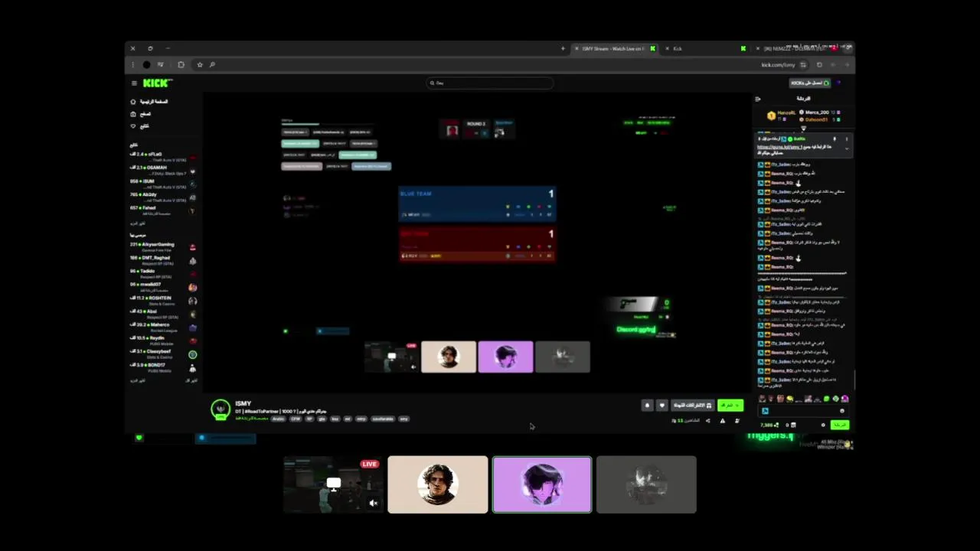Open BOND17 recommended channel
Image resolution: width=980 pixels, height=551 pixels.
(162, 367)
